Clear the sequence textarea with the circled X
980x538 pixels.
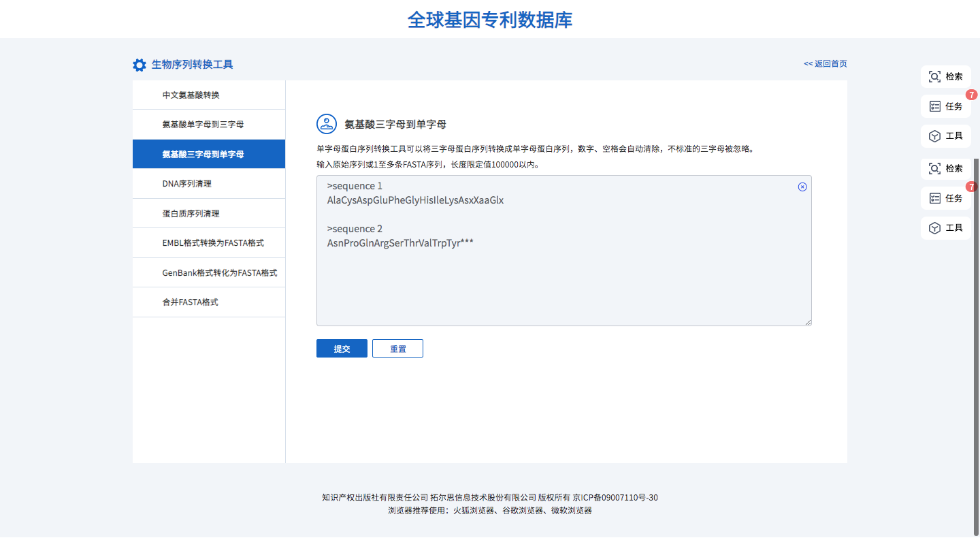(802, 187)
